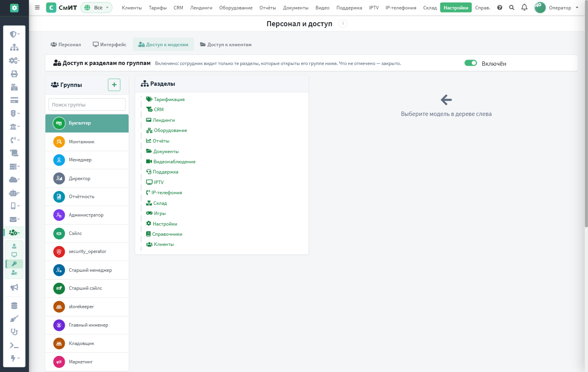Expand the bank building menu in sidebar

pyautogui.click(x=14, y=126)
